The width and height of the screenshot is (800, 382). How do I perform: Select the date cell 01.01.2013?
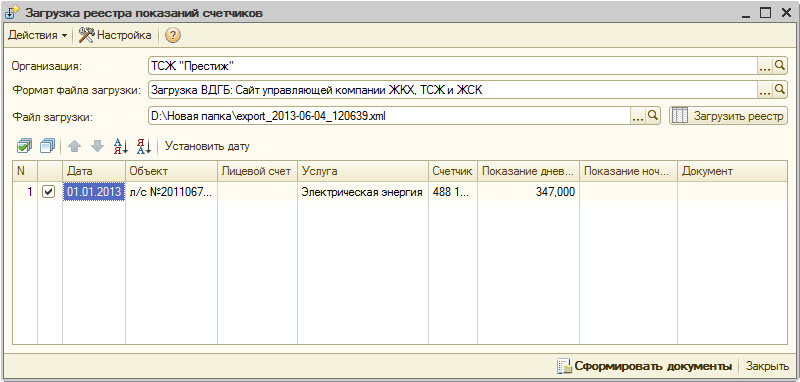pos(94,192)
